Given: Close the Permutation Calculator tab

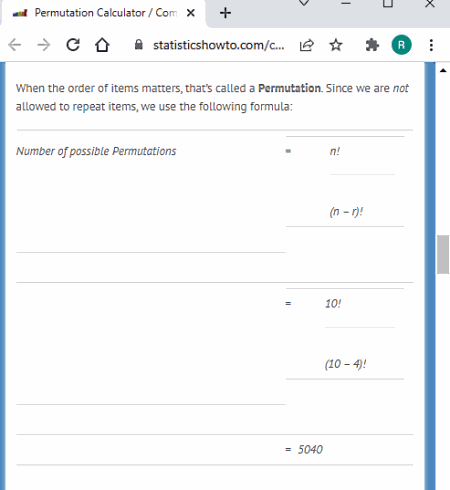Looking at the screenshot, I should pyautogui.click(x=191, y=13).
